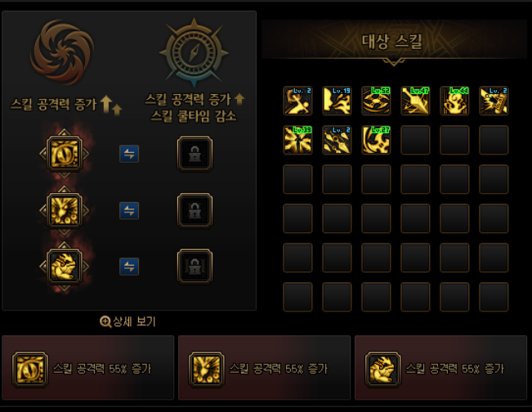Toggle the swap arrows beside the frog talisman
532x412 pixels.
(129, 266)
